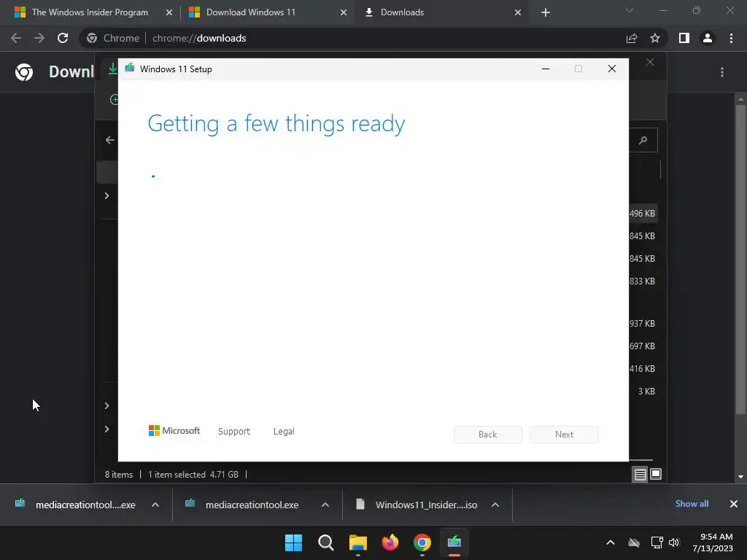Open the Downloads page more actions menu

pos(722,72)
